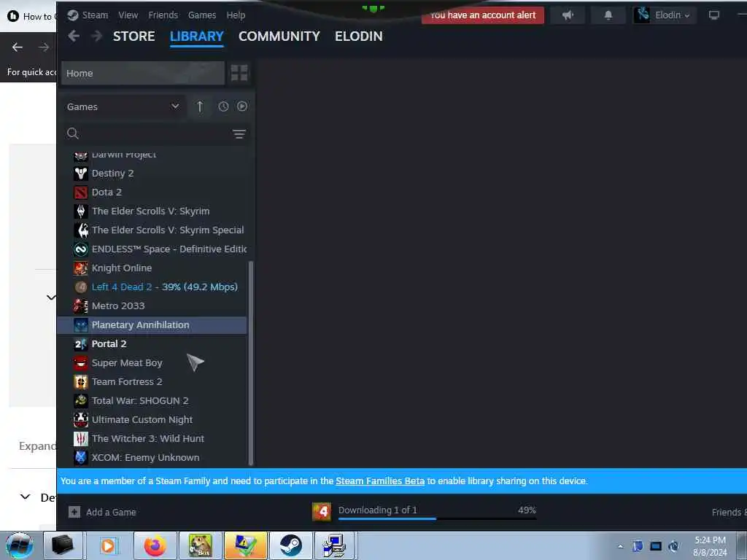Click the search magnifier in library
Viewport: 747px width, 560px height.
point(72,133)
